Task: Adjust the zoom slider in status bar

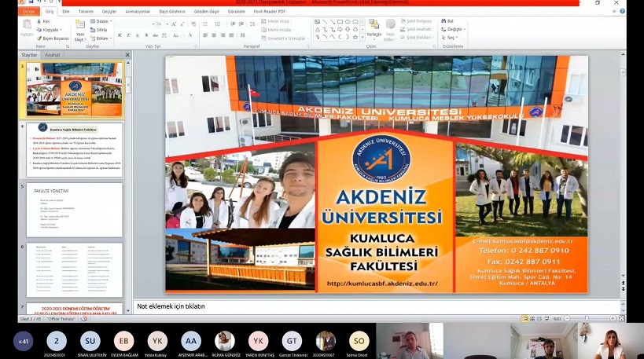Action: coord(587,318)
